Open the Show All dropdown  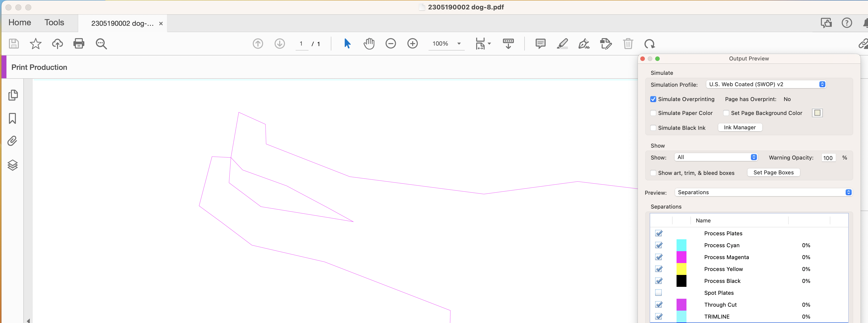pyautogui.click(x=716, y=157)
